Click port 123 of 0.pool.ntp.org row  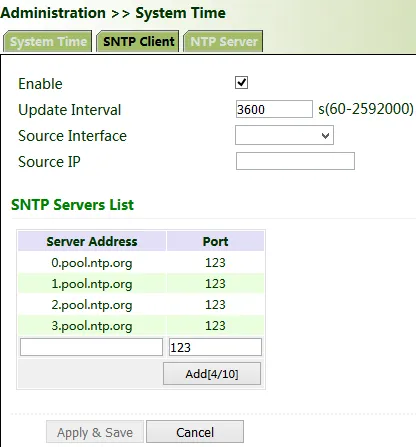215,263
